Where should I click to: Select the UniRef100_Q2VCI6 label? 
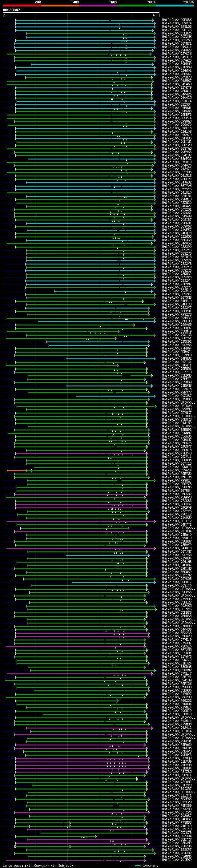coord(177,54)
